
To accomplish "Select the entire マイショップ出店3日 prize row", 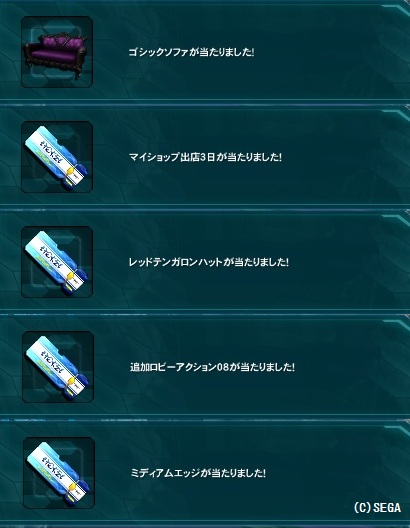I will [205, 156].
